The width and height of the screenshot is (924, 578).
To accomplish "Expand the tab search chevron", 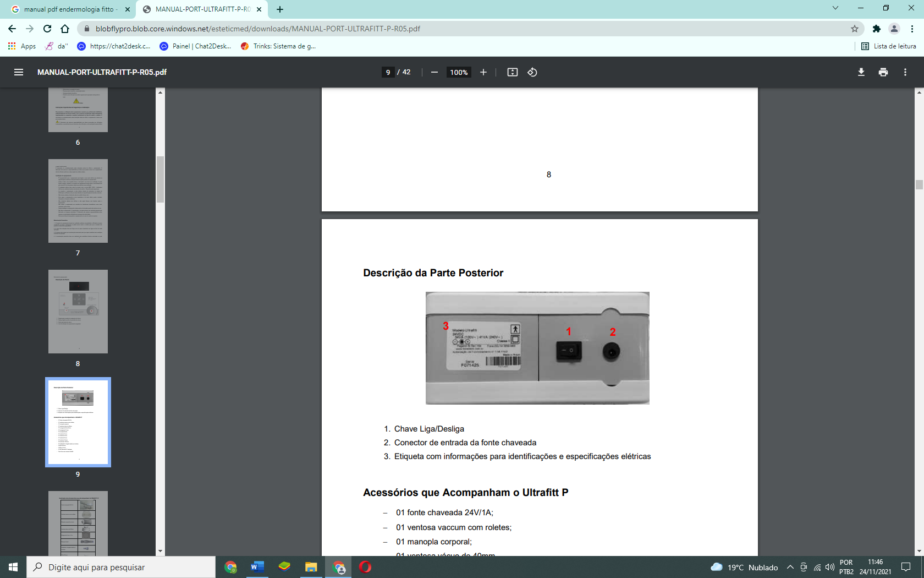I will pos(835,8).
